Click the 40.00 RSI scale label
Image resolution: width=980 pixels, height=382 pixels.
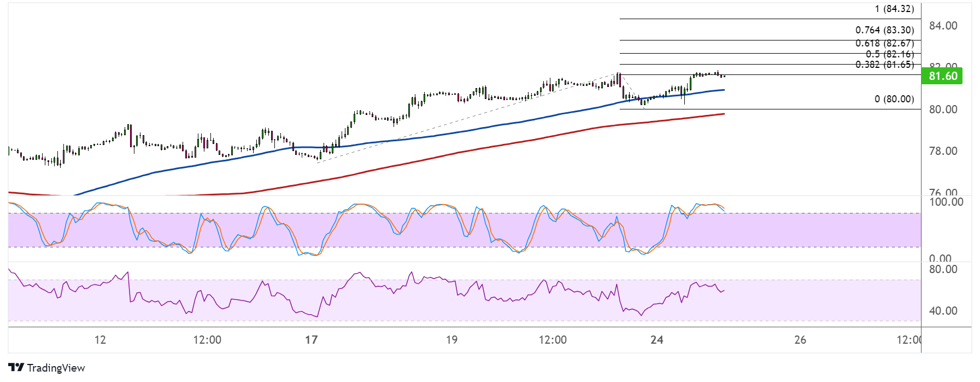click(x=943, y=311)
